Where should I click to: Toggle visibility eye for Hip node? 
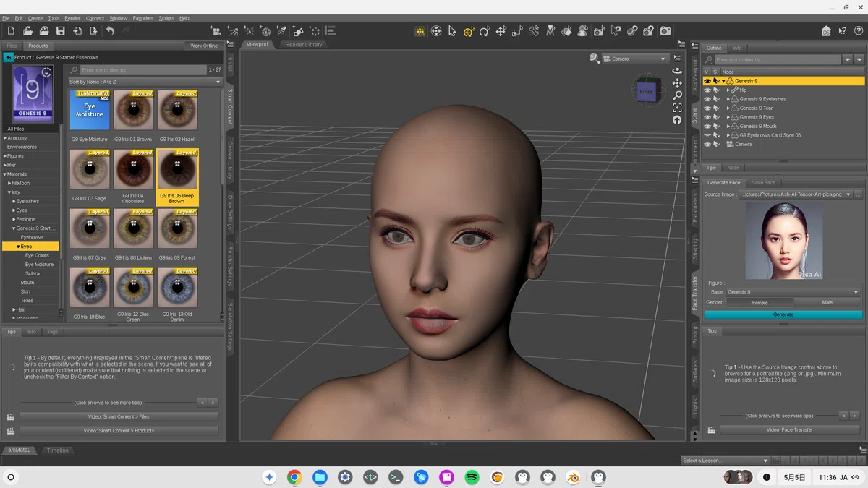pyautogui.click(x=707, y=90)
